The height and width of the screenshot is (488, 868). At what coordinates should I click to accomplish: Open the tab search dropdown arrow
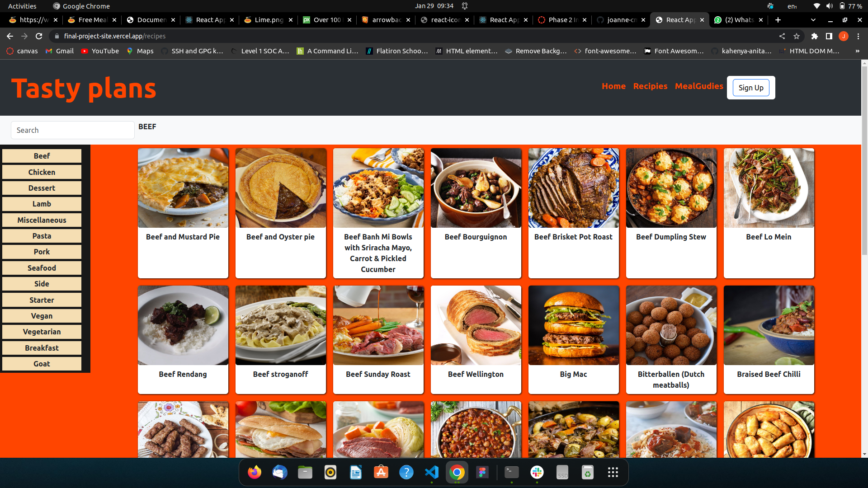pyautogui.click(x=813, y=20)
